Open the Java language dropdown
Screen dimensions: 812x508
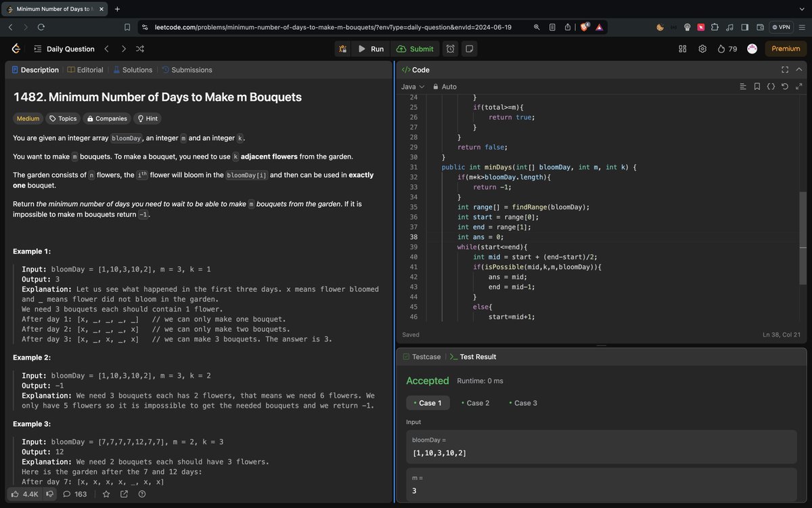point(413,87)
